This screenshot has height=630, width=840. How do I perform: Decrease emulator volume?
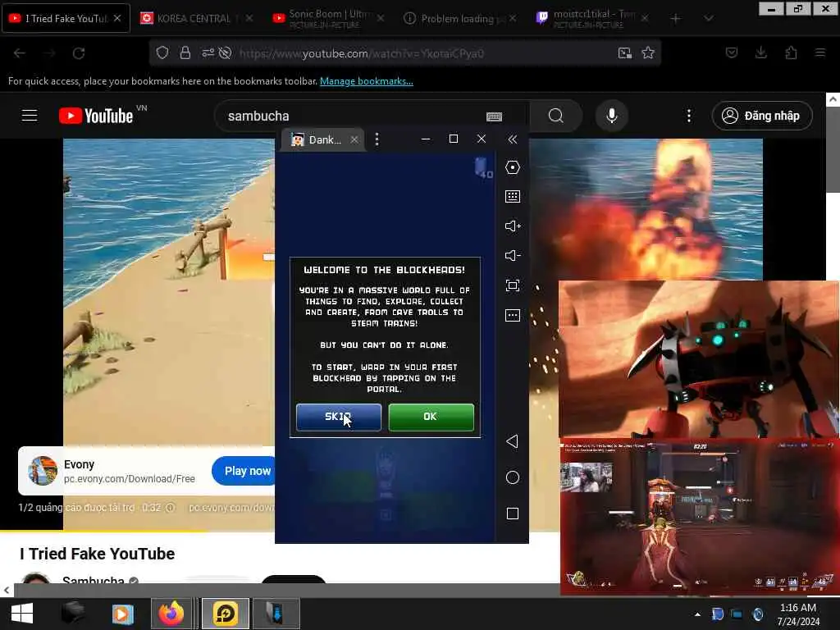513,256
